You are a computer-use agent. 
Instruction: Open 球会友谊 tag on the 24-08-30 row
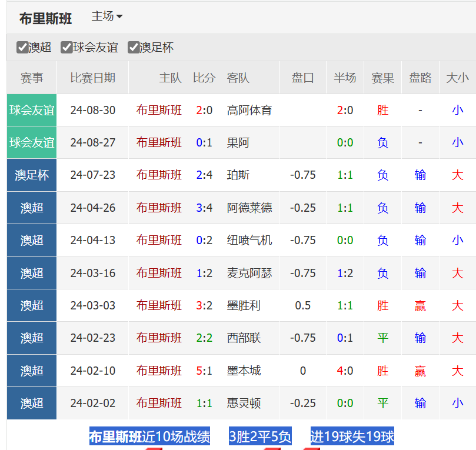click(32, 110)
